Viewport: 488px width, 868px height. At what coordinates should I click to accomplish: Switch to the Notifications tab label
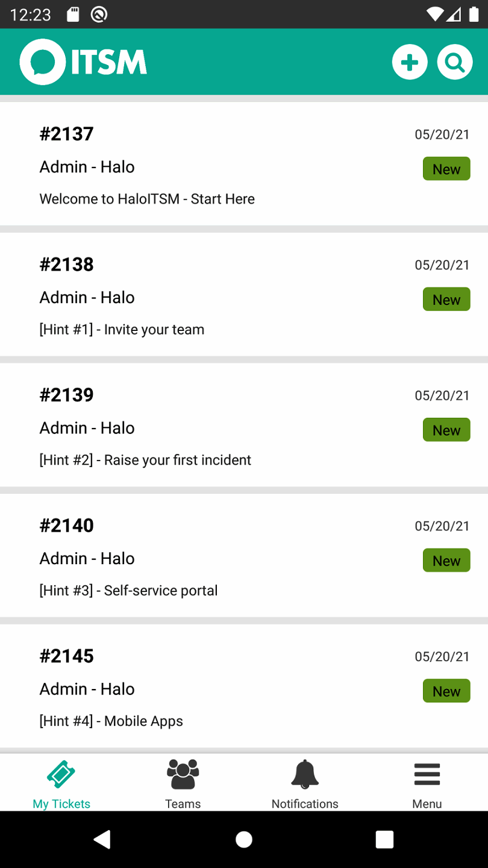click(305, 804)
